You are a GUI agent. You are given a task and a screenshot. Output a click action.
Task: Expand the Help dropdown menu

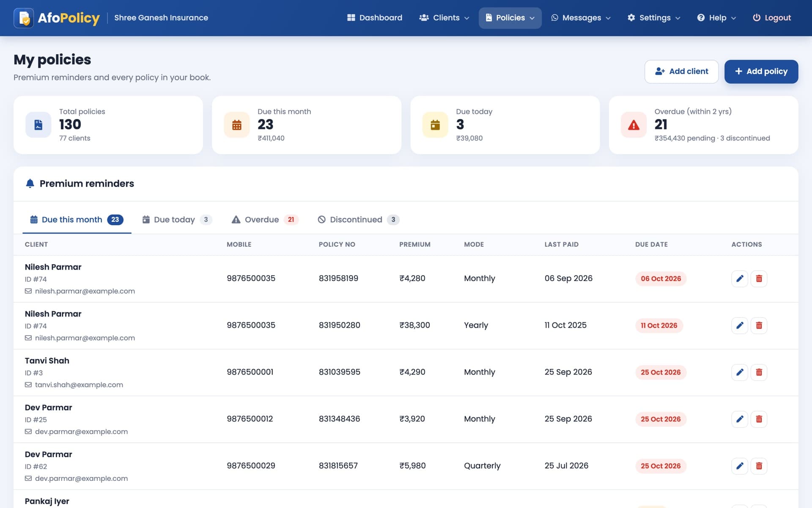click(x=717, y=18)
